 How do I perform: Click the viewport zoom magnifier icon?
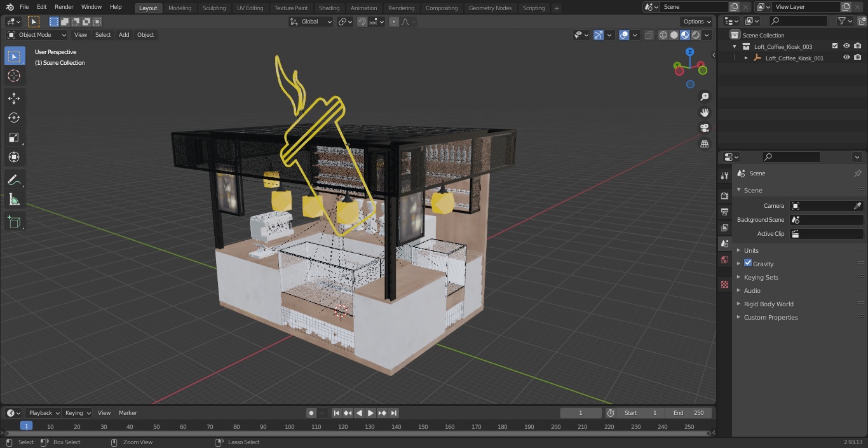[704, 97]
